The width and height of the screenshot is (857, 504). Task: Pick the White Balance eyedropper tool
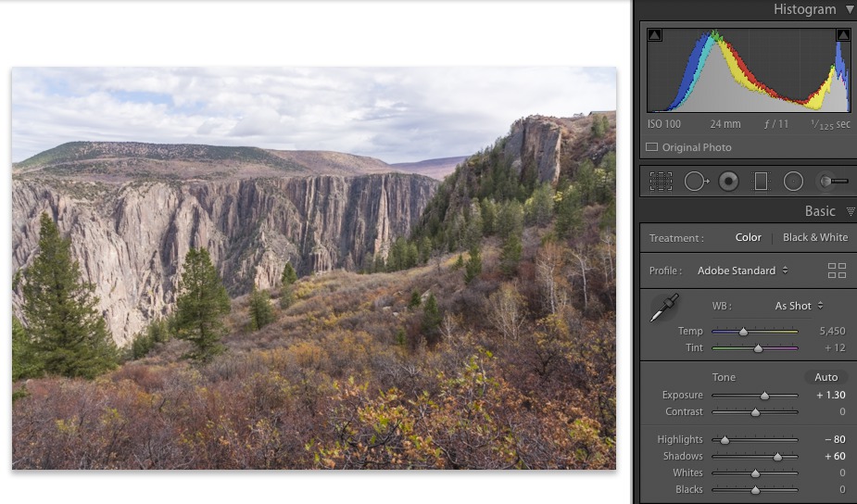664,308
